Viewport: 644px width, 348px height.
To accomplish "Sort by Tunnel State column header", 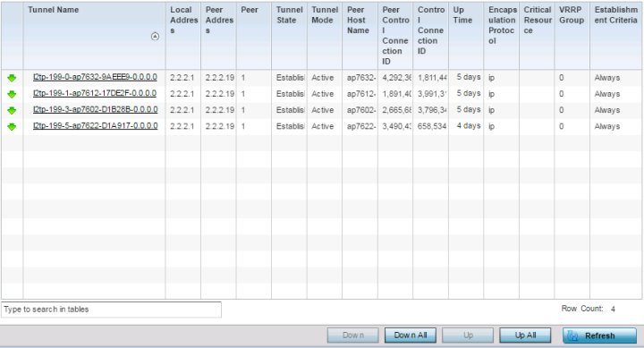I will (x=289, y=36).
